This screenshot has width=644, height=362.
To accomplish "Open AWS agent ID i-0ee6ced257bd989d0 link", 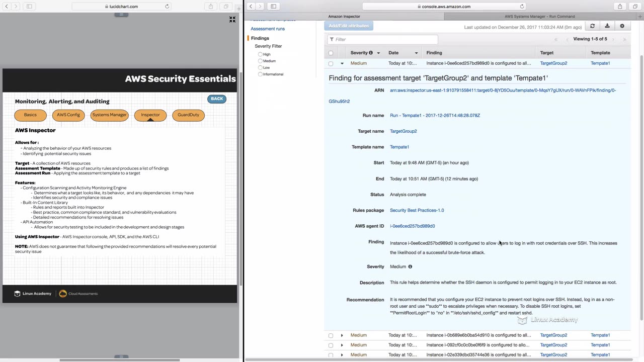I will (412, 226).
